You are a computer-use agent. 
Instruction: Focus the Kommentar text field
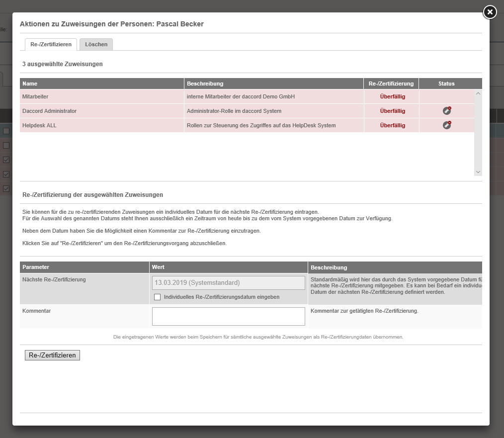point(229,316)
